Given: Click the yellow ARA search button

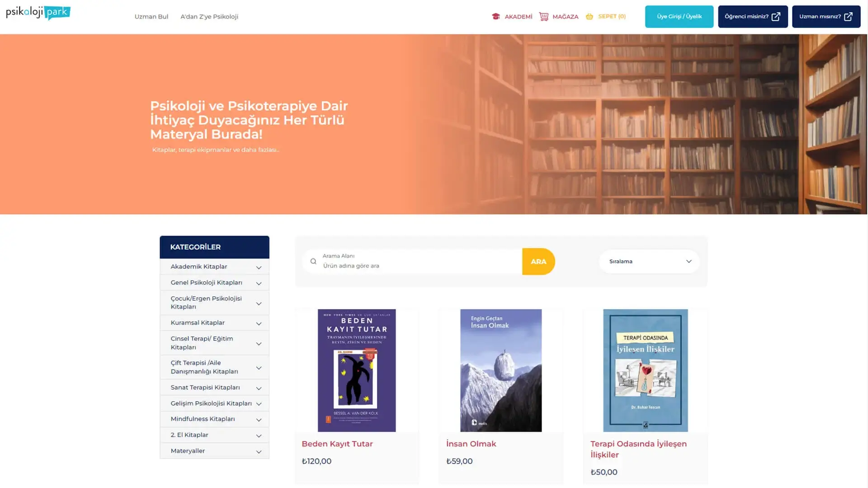Looking at the screenshot, I should pos(538,261).
